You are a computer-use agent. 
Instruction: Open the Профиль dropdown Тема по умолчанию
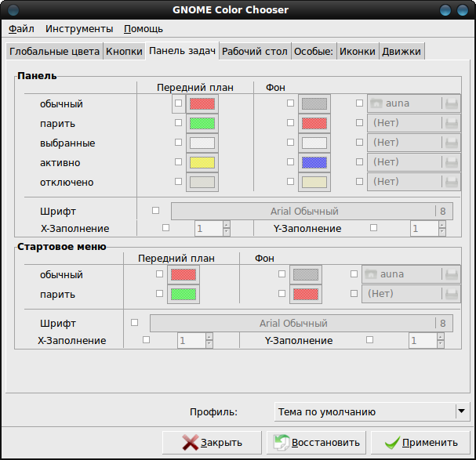point(372,411)
